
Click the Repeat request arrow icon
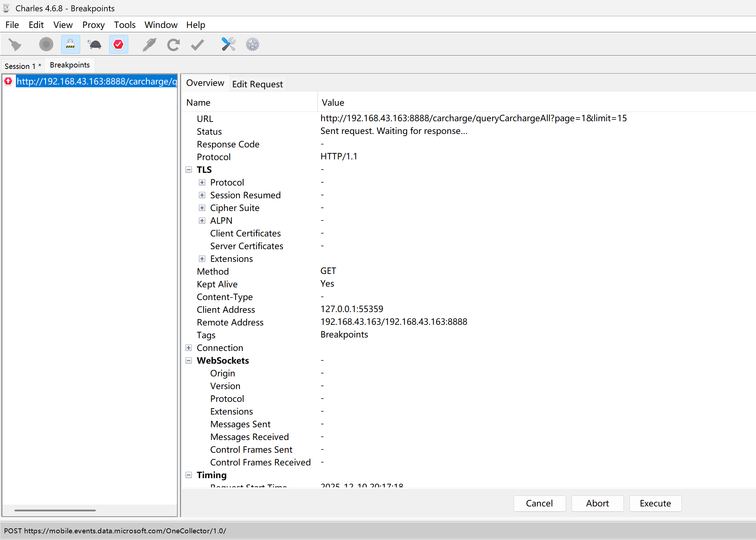(x=173, y=45)
